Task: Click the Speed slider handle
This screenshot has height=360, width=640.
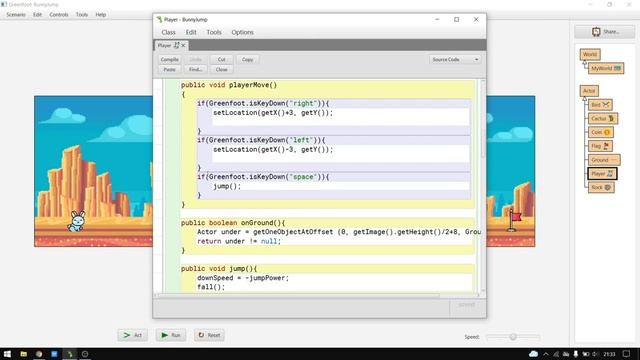Action: pyautogui.click(x=513, y=337)
